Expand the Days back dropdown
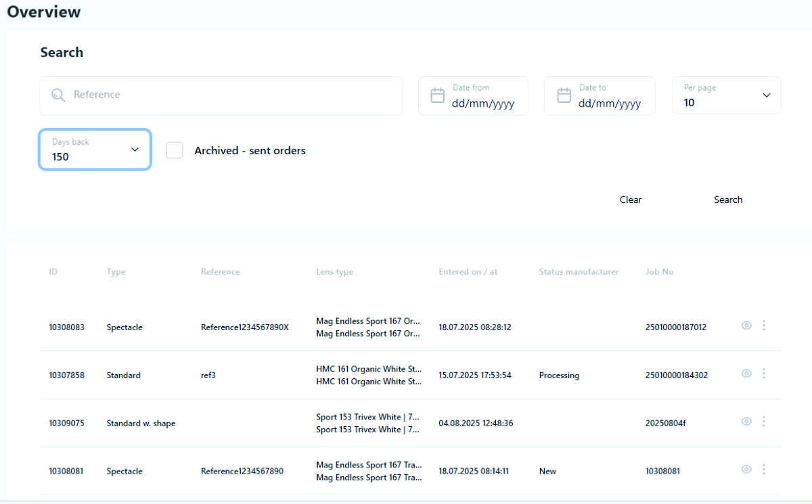The image size is (812, 504). coord(95,150)
